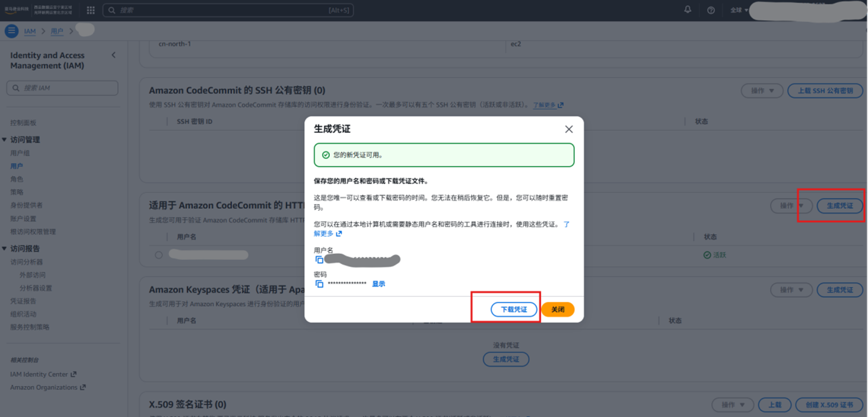Open 控制面板 in the sidebar
This screenshot has height=417, width=868.
coord(23,123)
